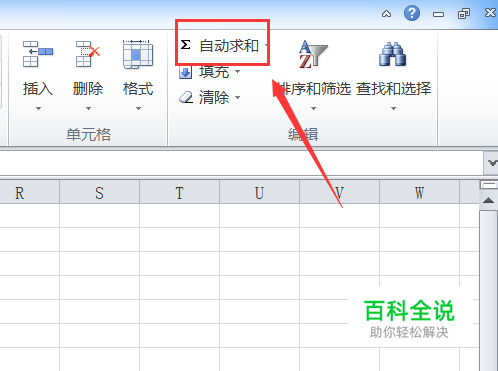The height and width of the screenshot is (371, 498).
Task: Click the horizontal split box above scrollbar
Action: 489,185
